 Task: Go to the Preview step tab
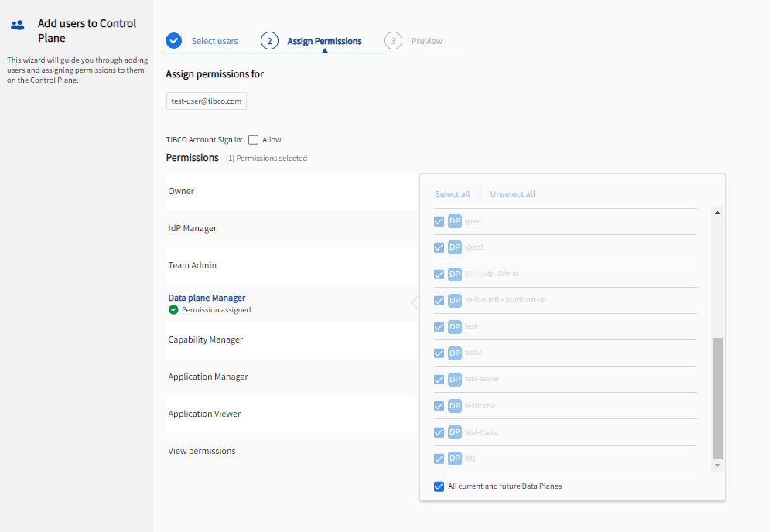[x=426, y=41]
